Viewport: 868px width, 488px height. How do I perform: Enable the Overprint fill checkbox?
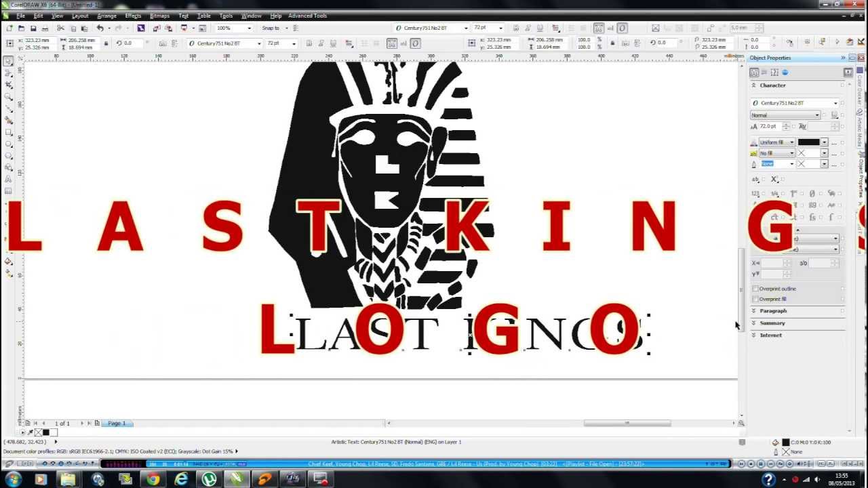755,298
